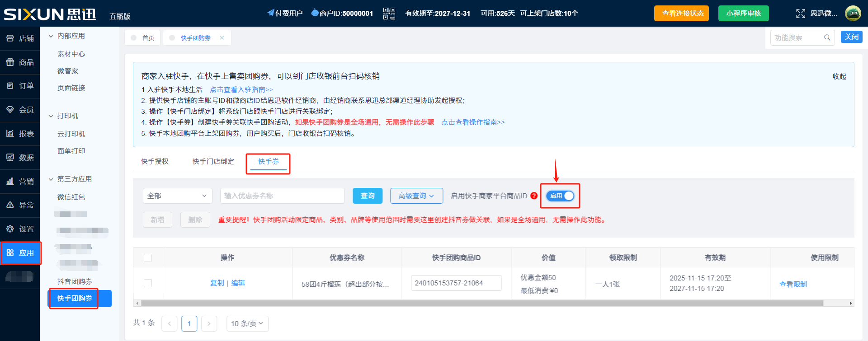Image resolution: width=868 pixels, height=341 pixels.
Task: Go to the 订单 sidebar section
Action: tap(20, 86)
